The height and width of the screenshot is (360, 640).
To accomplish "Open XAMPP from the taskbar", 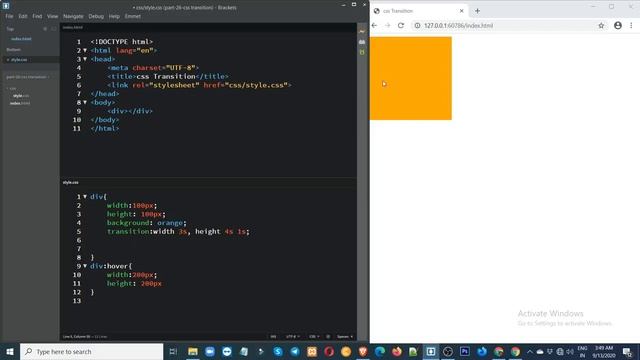I will click(312, 351).
